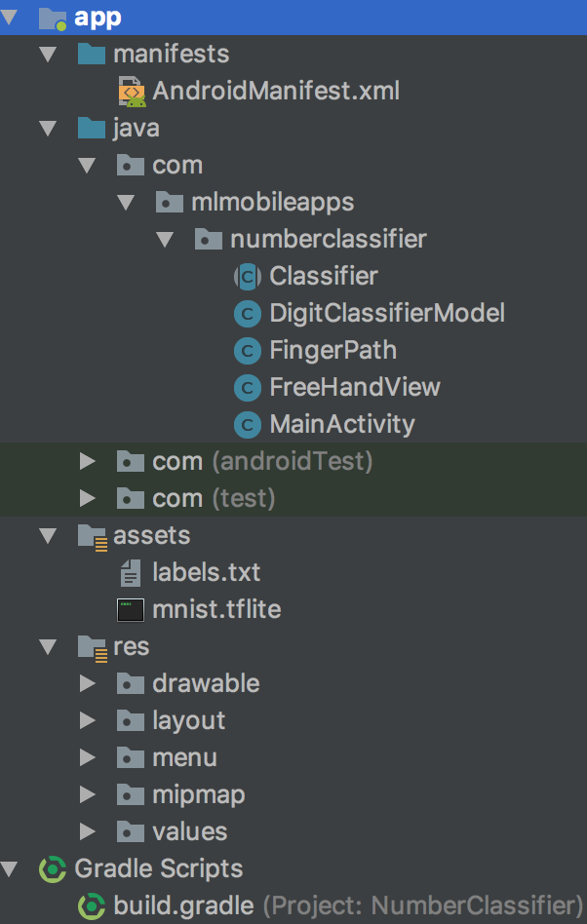Click the DigitClassifierModel class icon
Image resolution: width=587 pixels, height=924 pixels.
(248, 314)
